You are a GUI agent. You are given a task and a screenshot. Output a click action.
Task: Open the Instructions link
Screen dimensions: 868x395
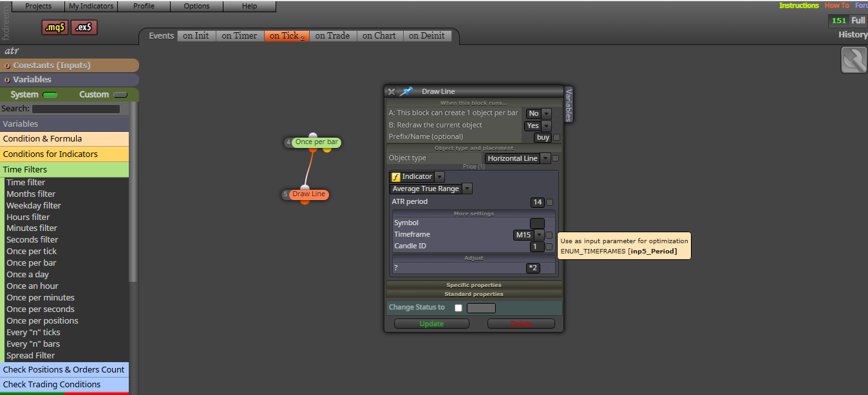click(799, 6)
